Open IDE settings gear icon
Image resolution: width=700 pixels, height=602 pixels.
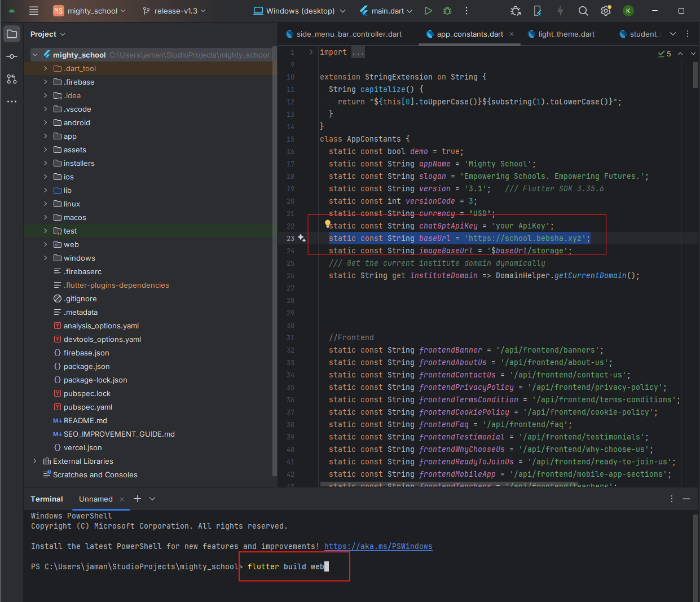(x=606, y=11)
